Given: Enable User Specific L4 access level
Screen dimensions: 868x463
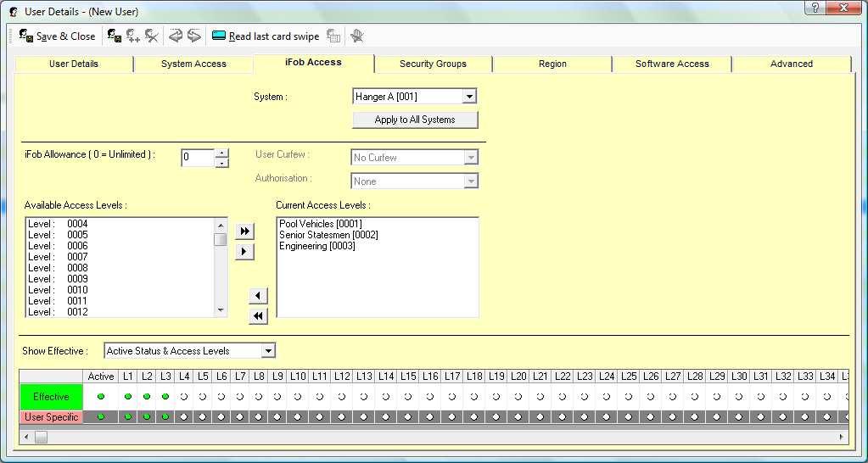Looking at the screenshot, I should pyautogui.click(x=184, y=417).
